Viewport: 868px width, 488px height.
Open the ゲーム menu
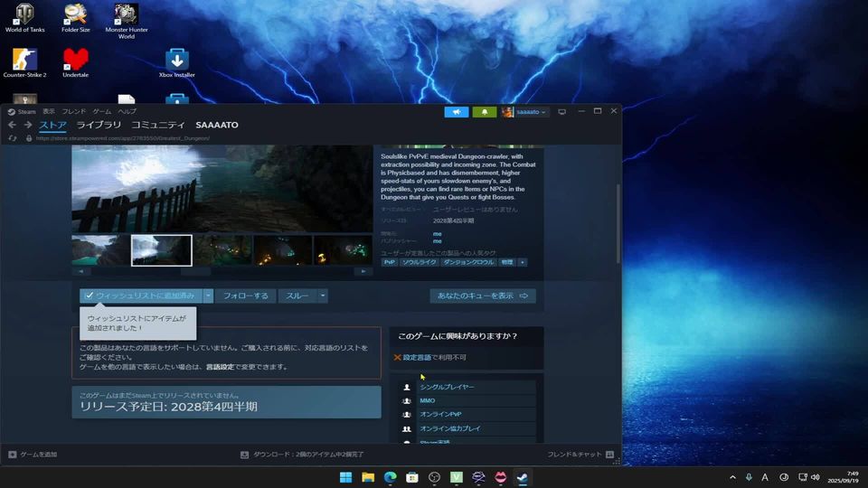pos(102,112)
